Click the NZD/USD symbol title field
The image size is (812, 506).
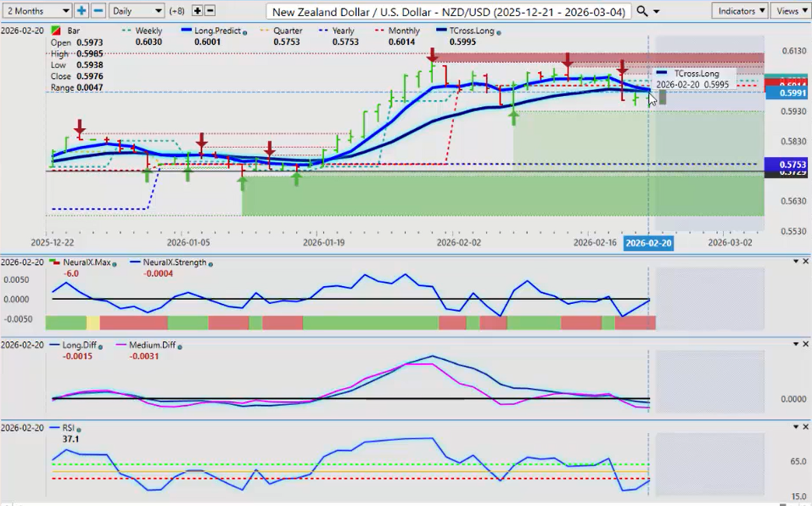pos(449,11)
